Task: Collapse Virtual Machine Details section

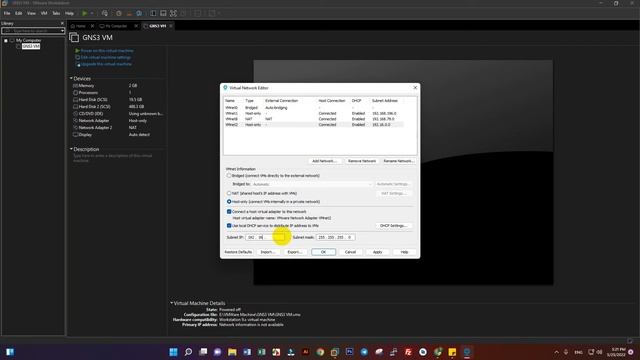Action: (x=171, y=303)
